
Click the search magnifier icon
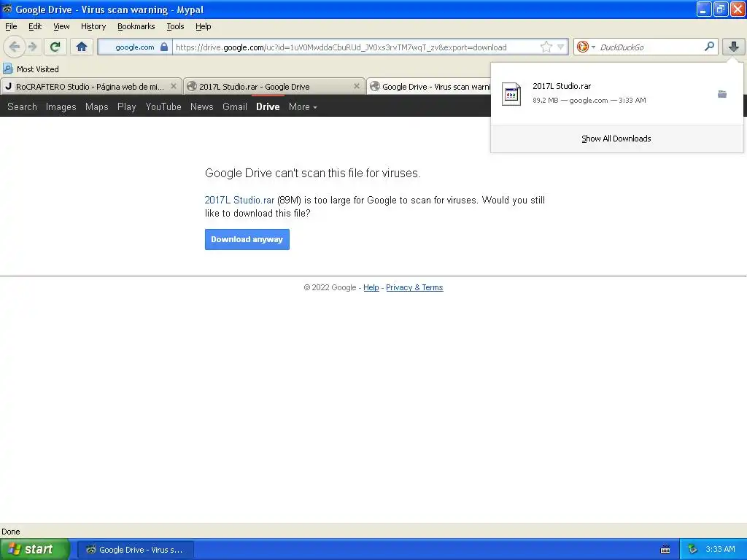tap(709, 46)
